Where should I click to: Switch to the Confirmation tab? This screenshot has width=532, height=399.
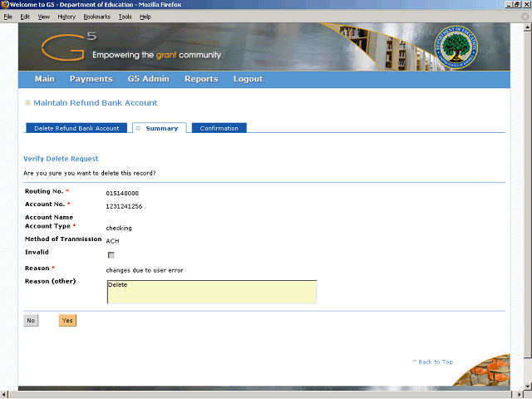pyautogui.click(x=219, y=128)
